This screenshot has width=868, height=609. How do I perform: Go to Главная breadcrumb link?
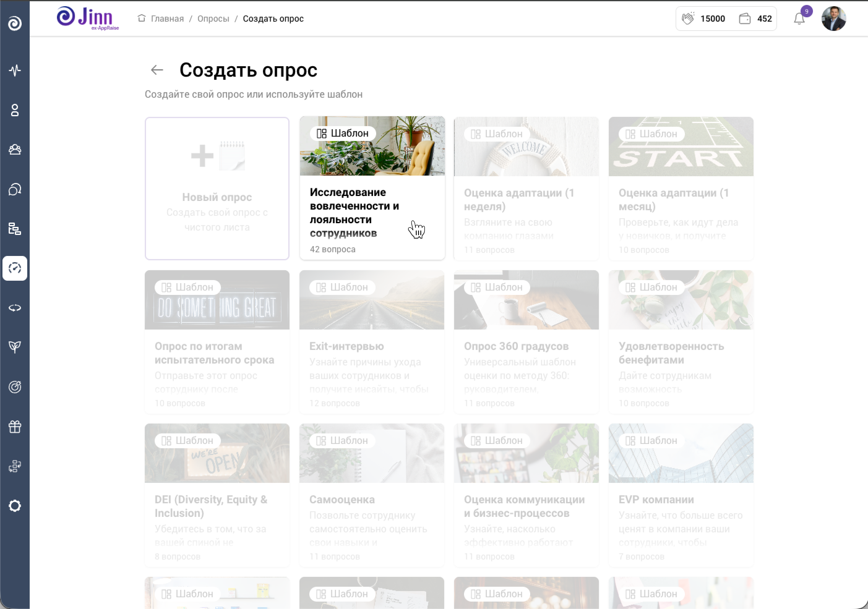coord(167,19)
